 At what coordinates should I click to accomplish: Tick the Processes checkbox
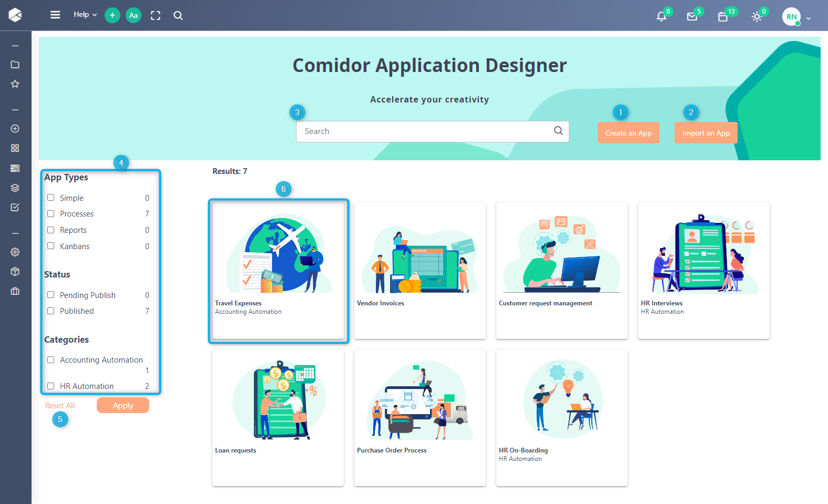pos(51,213)
